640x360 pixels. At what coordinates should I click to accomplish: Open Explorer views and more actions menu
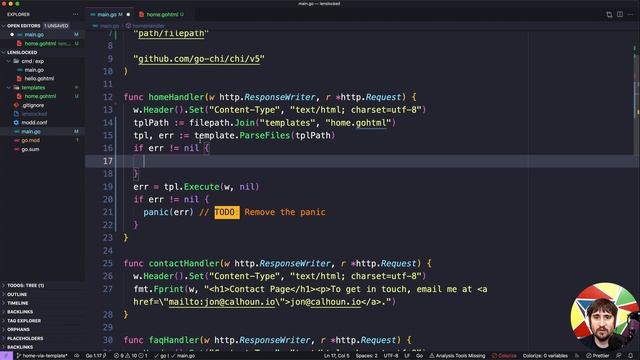click(76, 14)
